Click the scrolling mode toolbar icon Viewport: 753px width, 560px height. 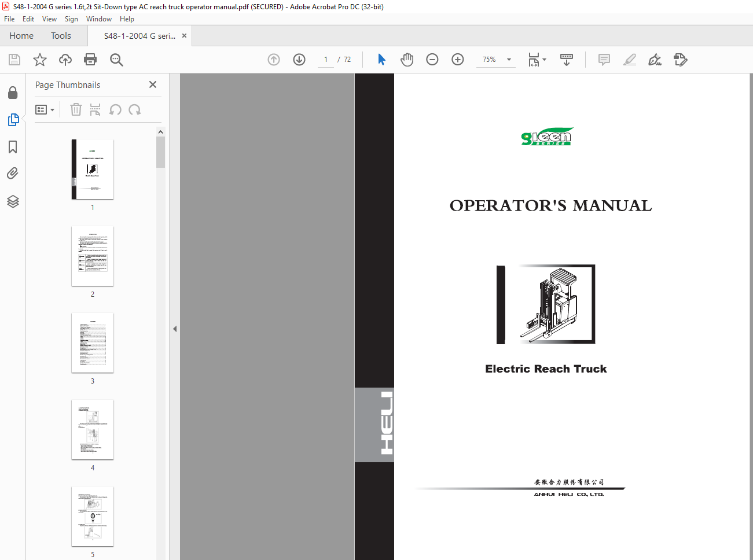pos(567,60)
